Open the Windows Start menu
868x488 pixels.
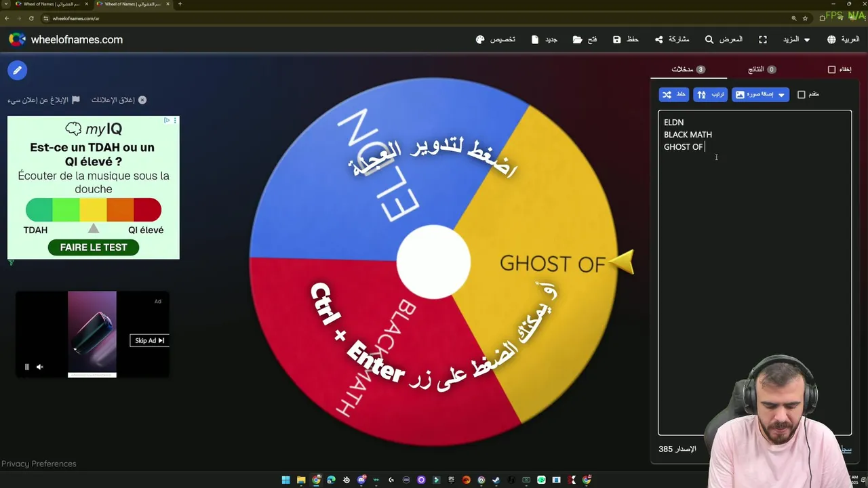click(285, 480)
